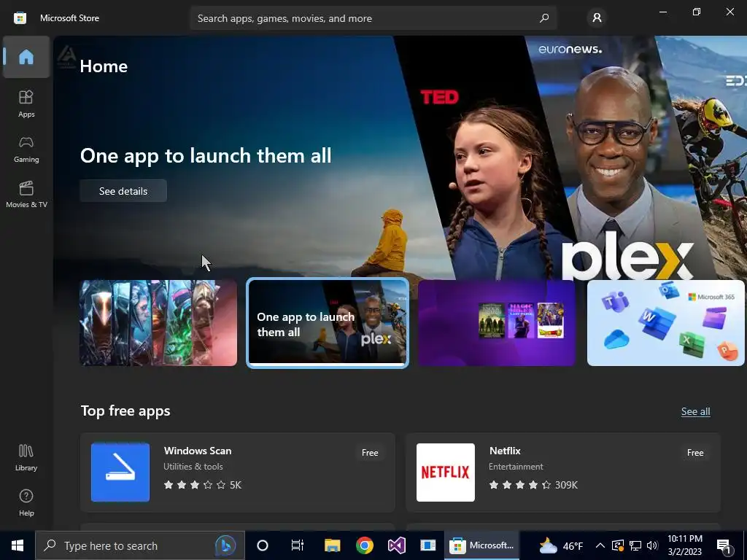Open Bing icon in taskbar search
The height and width of the screenshot is (560, 747).
tap(225, 545)
